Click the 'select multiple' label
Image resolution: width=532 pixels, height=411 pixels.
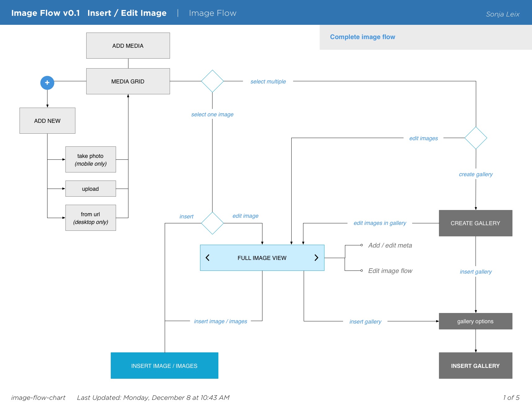[268, 82]
